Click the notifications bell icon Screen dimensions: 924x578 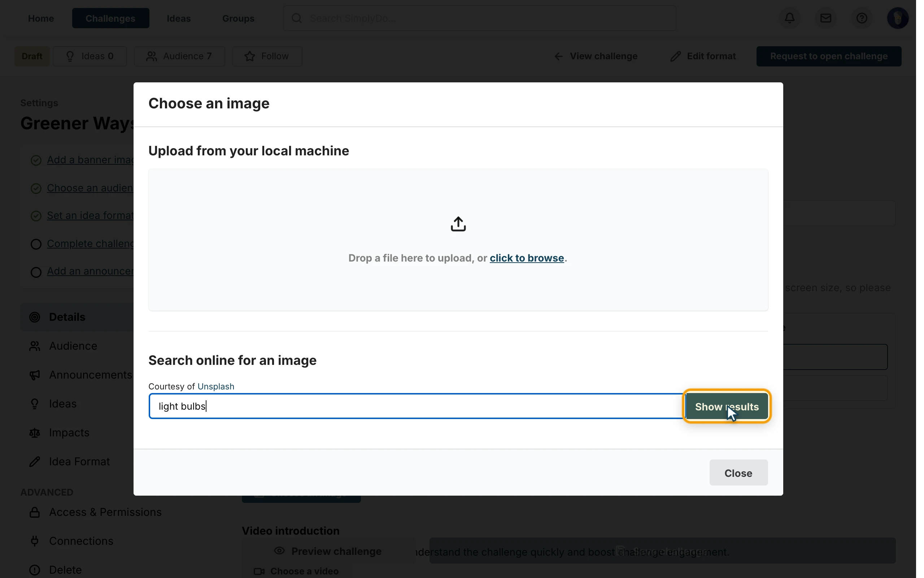pyautogui.click(x=790, y=18)
